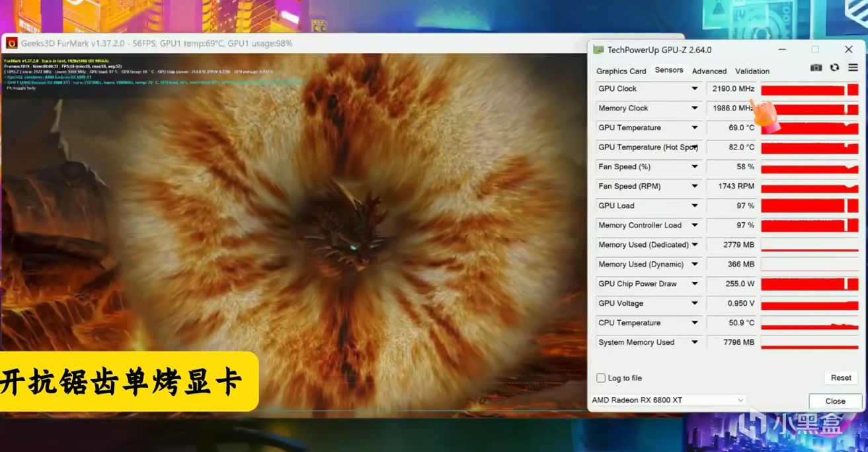Click the 2190.0 MHz GPU Clock value
The width and height of the screenshot is (868, 452).
[x=732, y=89]
